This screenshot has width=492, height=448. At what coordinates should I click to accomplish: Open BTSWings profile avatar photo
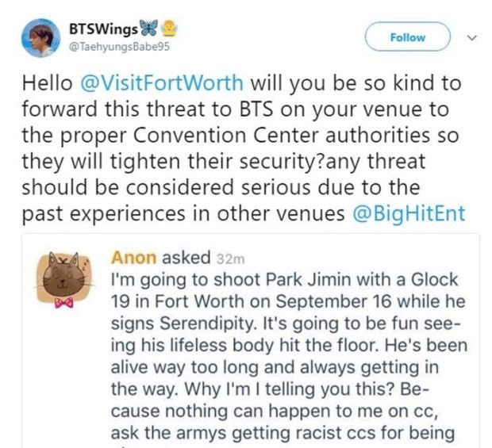[x=40, y=38]
